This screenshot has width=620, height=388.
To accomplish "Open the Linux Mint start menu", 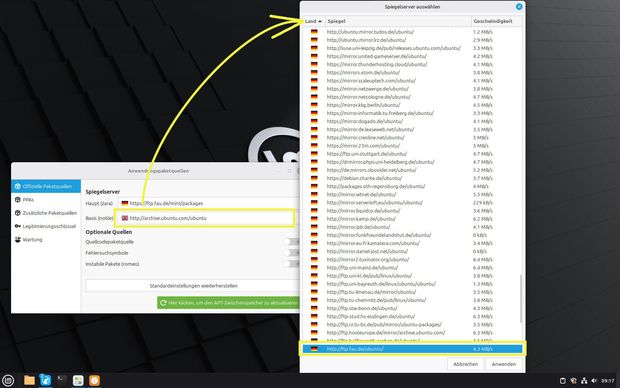I will click(x=8, y=380).
